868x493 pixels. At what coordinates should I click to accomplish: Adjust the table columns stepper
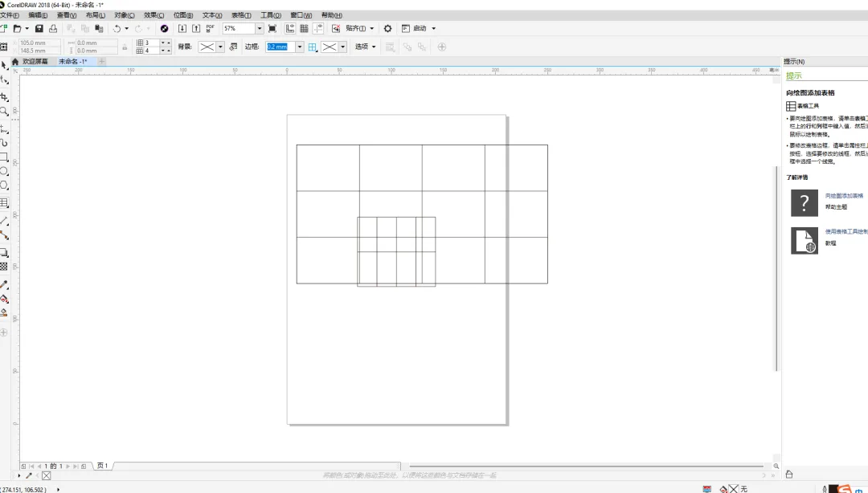(166, 51)
